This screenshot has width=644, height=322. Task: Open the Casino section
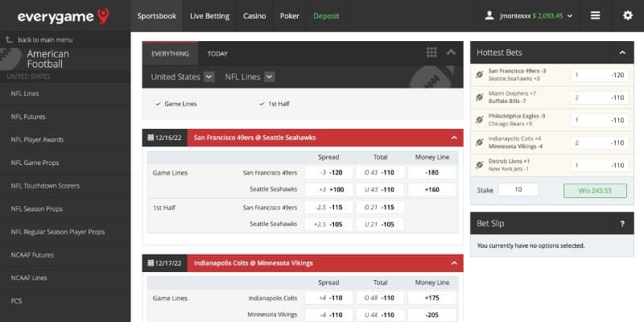point(254,16)
